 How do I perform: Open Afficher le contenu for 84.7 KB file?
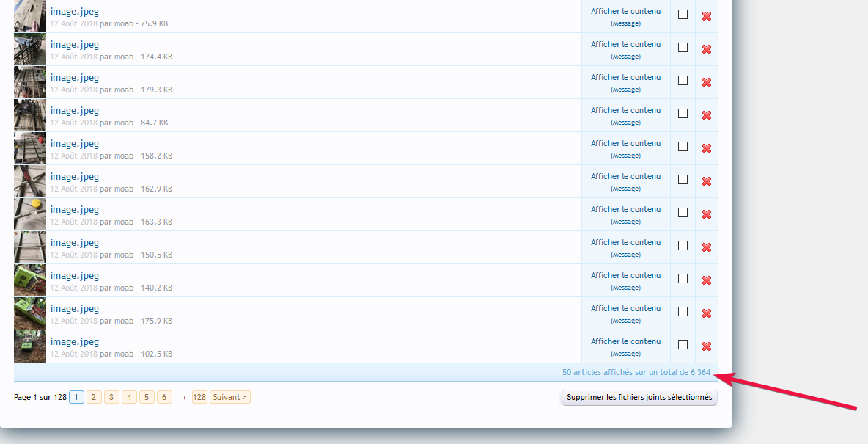[x=625, y=110]
